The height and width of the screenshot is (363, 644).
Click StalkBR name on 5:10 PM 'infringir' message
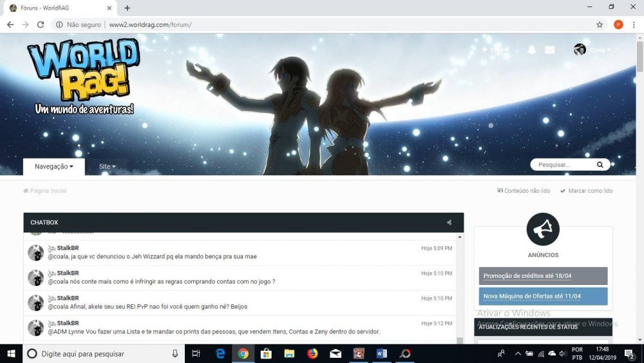coord(68,273)
